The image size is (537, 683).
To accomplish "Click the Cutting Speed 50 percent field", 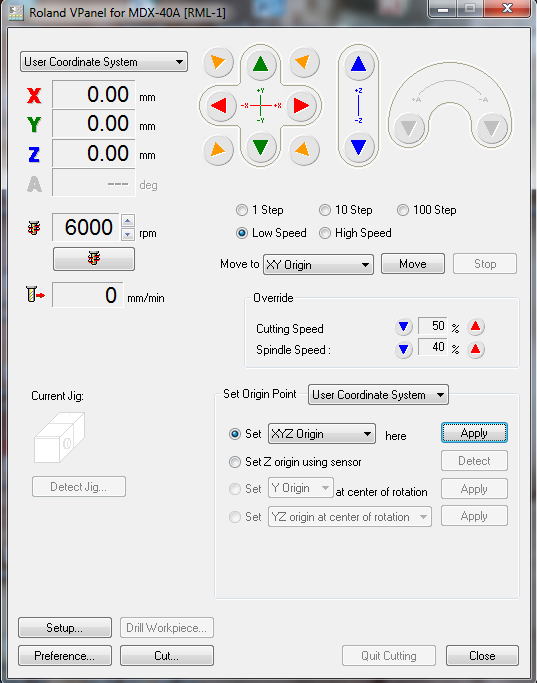I will pos(432,326).
